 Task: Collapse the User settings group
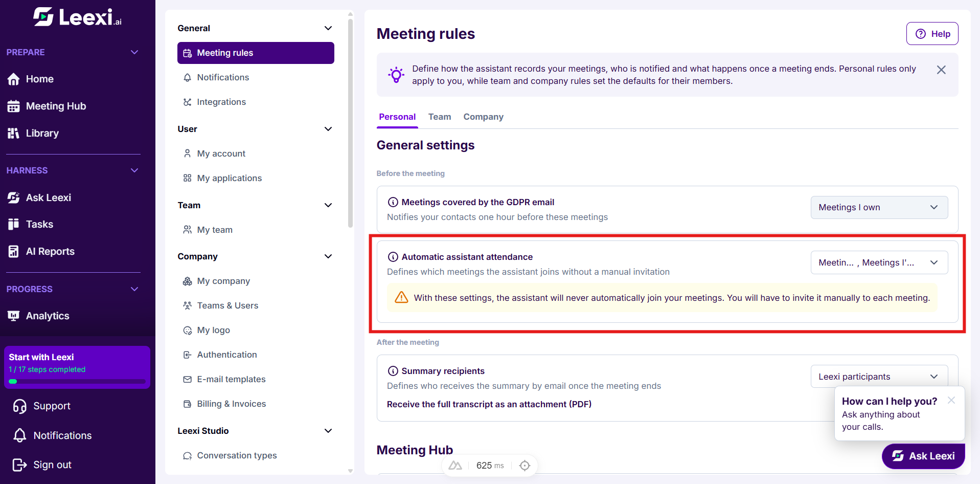(x=328, y=129)
